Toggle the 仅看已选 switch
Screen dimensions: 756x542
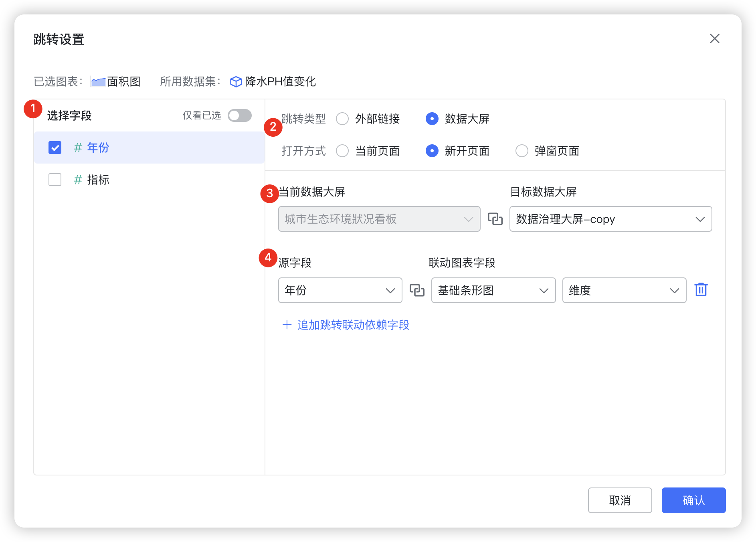[240, 115]
